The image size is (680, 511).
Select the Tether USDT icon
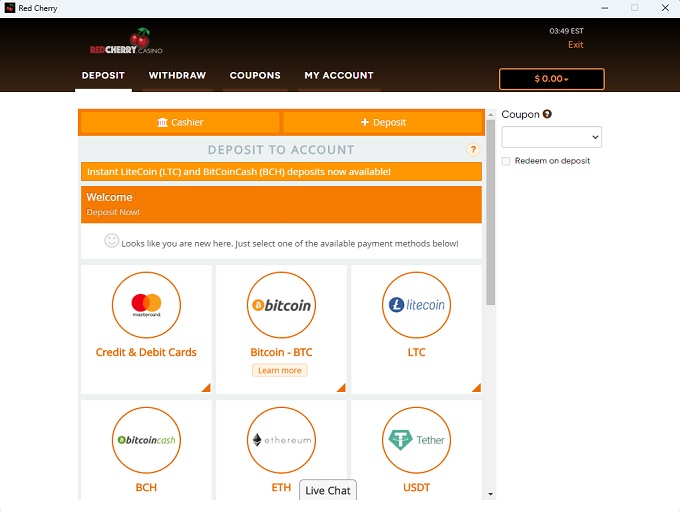click(416, 440)
